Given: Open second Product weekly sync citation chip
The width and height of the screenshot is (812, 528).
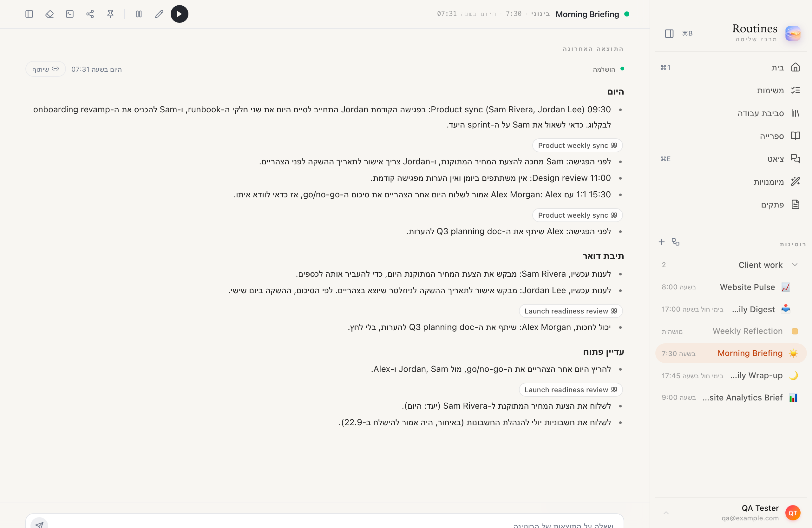Looking at the screenshot, I should (577, 215).
